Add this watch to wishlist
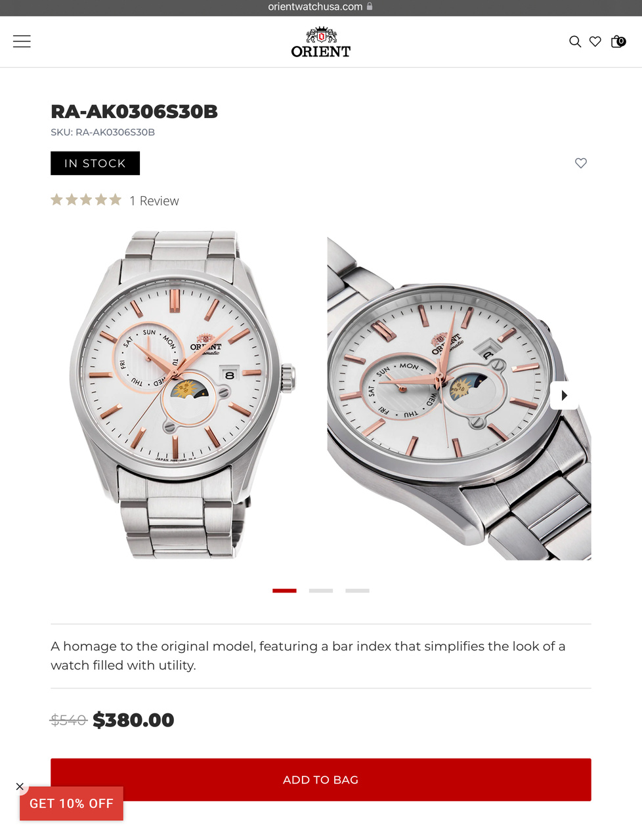Viewport: 642px width, 840px height. [x=581, y=163]
